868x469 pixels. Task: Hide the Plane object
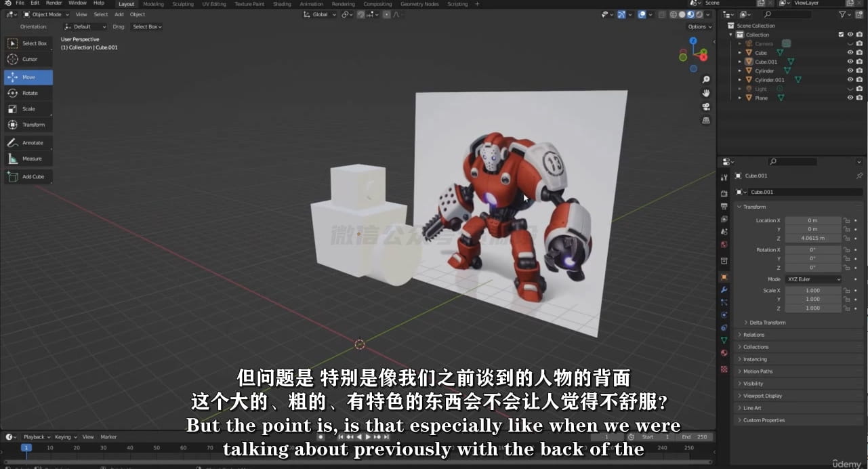(850, 98)
